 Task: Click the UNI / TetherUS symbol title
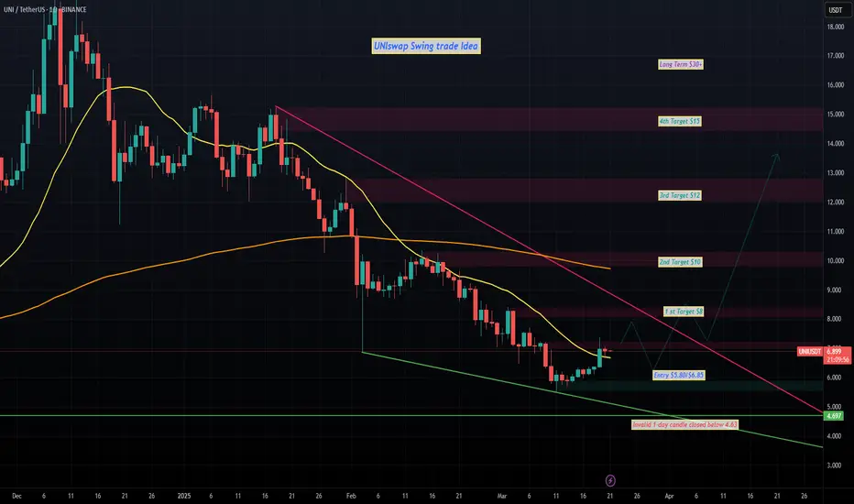pyautogui.click(x=45, y=10)
